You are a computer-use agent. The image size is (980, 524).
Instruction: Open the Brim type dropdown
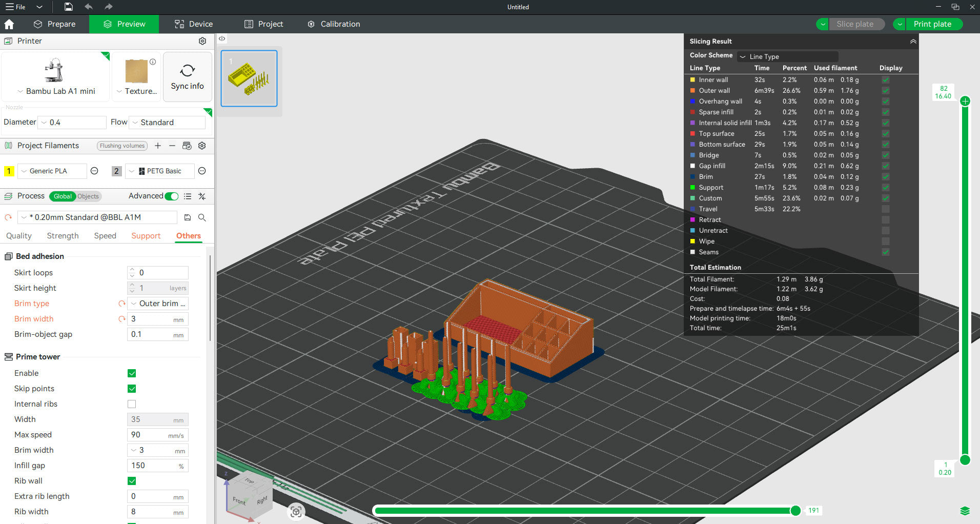[158, 304]
